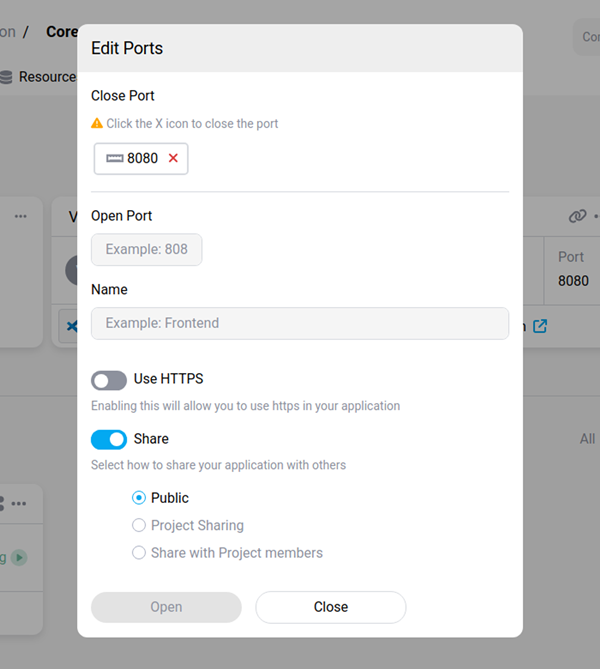
Task: Click the link chain icon behind dialog
Action: click(577, 216)
